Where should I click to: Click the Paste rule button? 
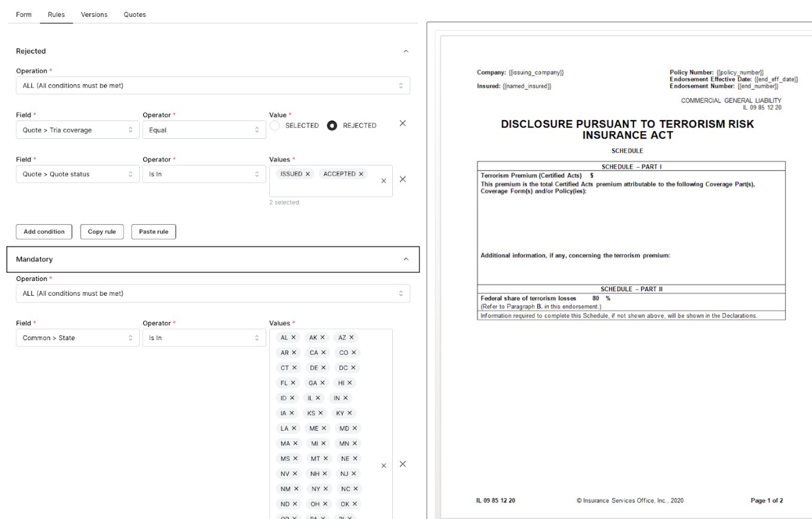[x=153, y=231]
